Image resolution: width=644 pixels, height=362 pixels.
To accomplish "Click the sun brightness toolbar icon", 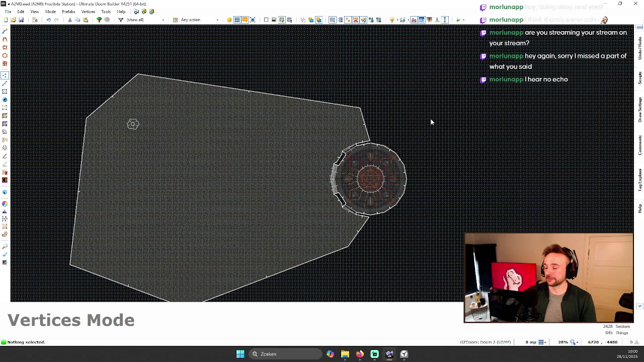I will click(x=229, y=20).
